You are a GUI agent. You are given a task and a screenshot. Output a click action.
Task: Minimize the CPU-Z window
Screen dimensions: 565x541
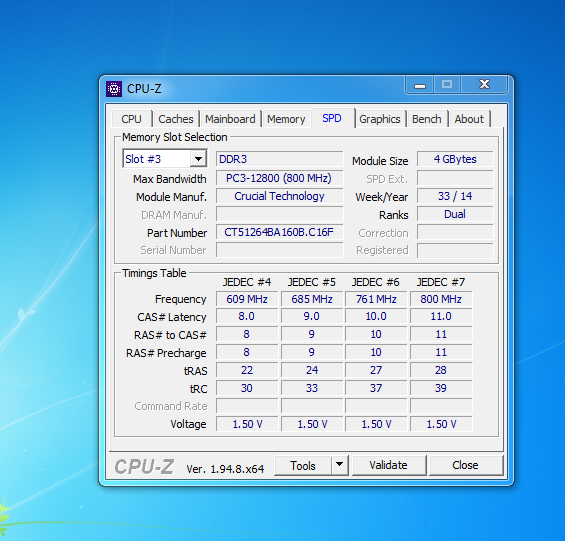pyautogui.click(x=420, y=85)
